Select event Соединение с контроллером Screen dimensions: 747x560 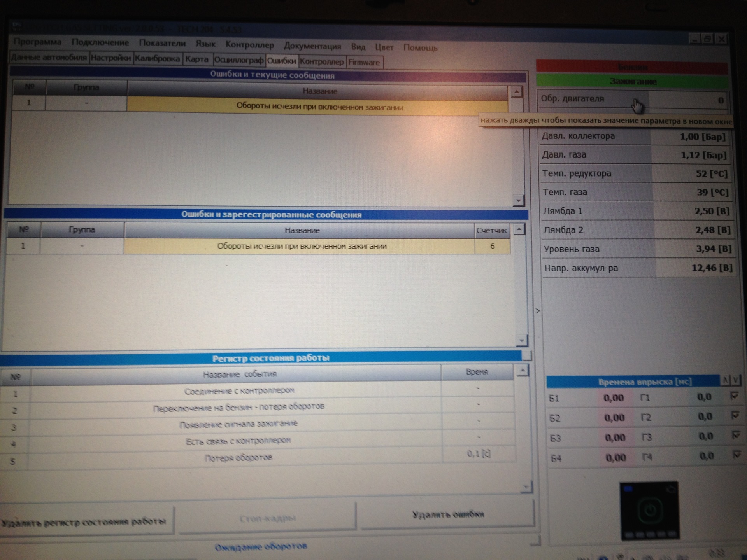258,391
